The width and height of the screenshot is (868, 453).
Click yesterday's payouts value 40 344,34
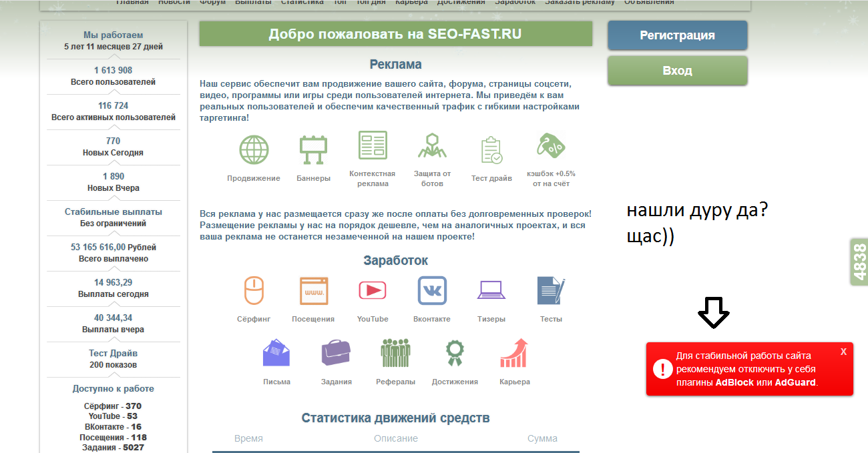114,318
